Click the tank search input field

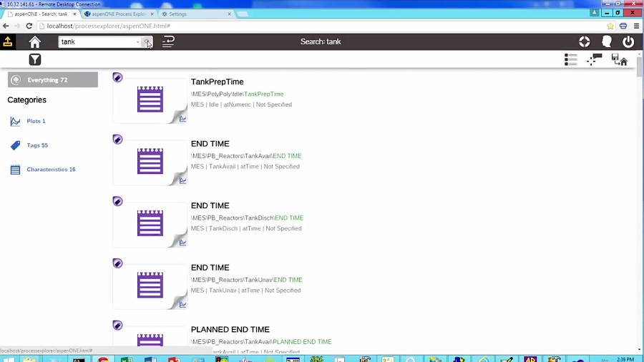click(97, 42)
